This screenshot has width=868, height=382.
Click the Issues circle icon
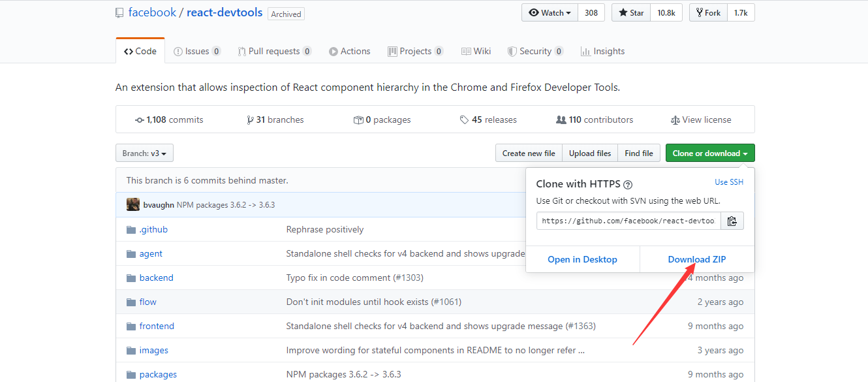tap(178, 52)
